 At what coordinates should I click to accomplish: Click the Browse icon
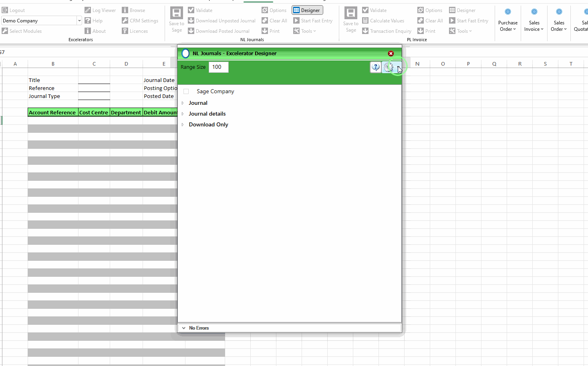(x=125, y=10)
